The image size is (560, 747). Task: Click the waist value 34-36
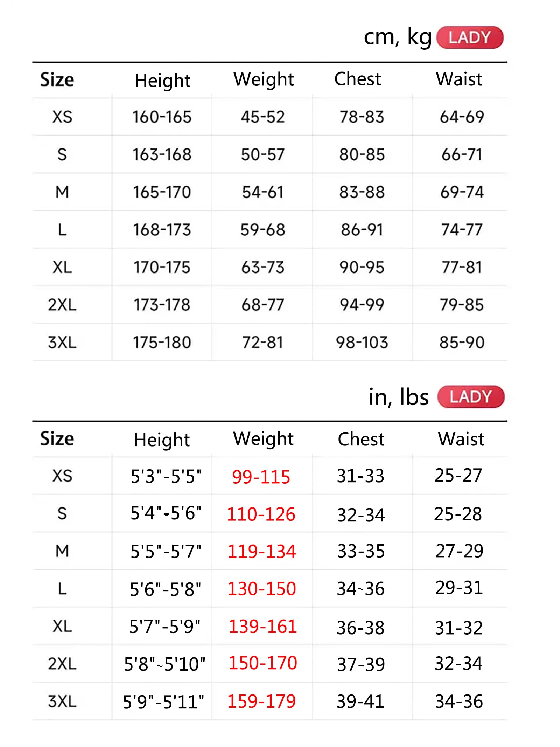(459, 701)
